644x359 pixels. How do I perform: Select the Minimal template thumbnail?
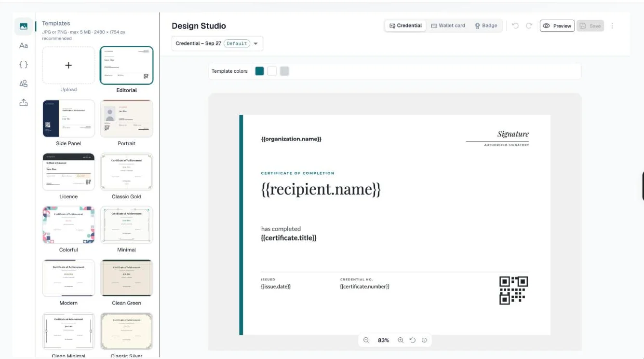126,225
